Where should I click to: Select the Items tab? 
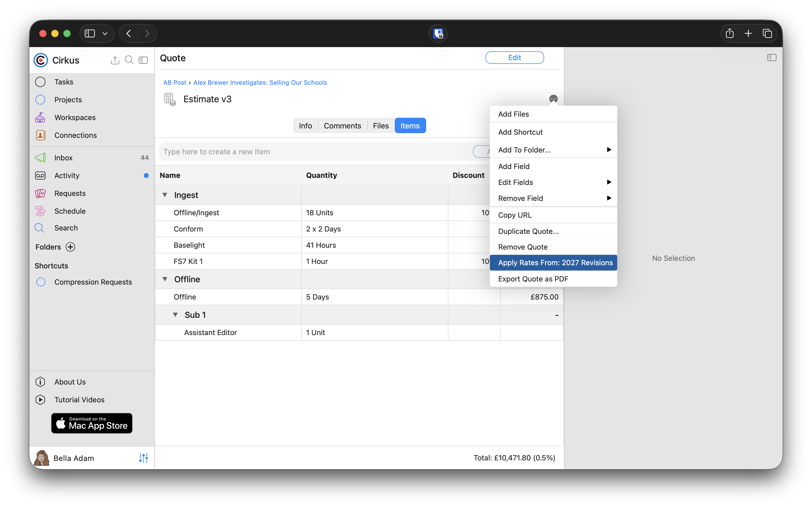tap(410, 126)
